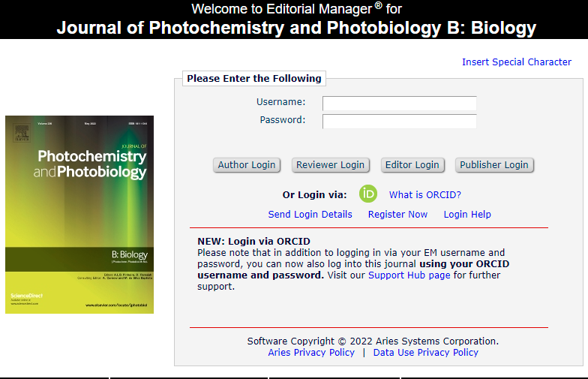The width and height of the screenshot is (588, 379).
Task: Open the Login Help link
Action: (467, 215)
